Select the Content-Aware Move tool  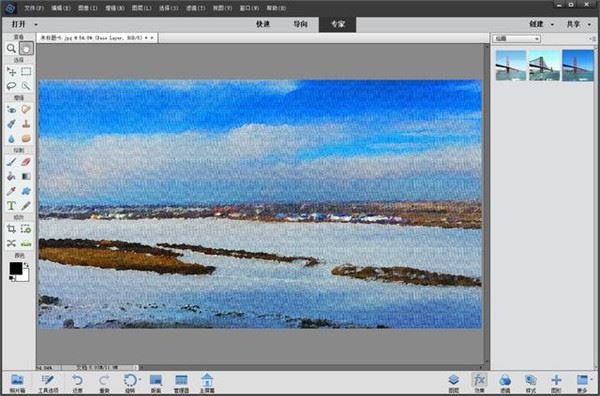tap(11, 243)
